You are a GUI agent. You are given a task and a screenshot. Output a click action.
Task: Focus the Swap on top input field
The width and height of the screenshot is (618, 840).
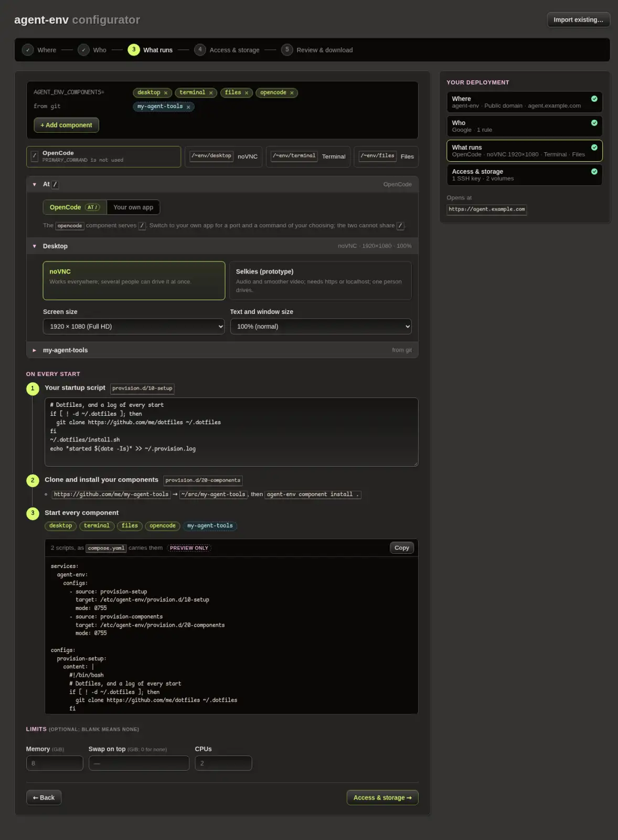[139, 763]
